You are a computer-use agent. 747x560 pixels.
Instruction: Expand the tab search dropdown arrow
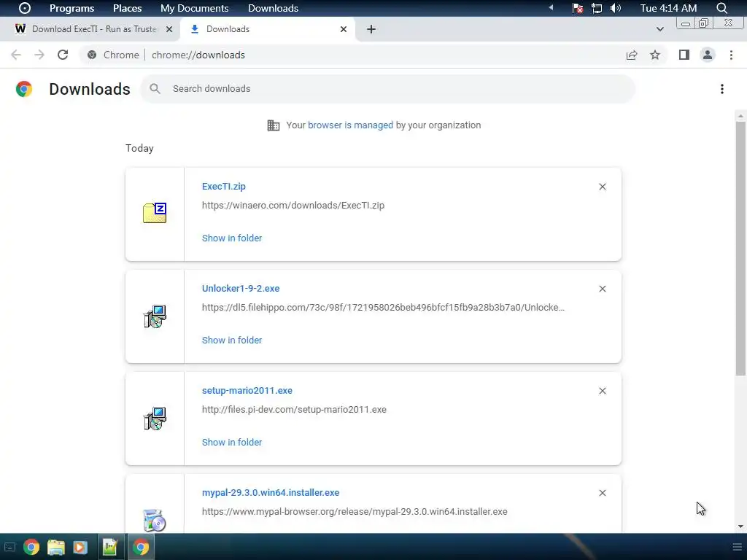tap(659, 29)
